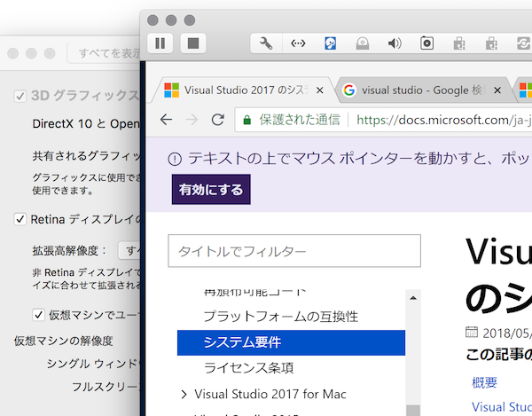Viewport: 532px width, 416px height.
Task: Toggle 3D グラフィックス checkbox
Action: coord(20,96)
